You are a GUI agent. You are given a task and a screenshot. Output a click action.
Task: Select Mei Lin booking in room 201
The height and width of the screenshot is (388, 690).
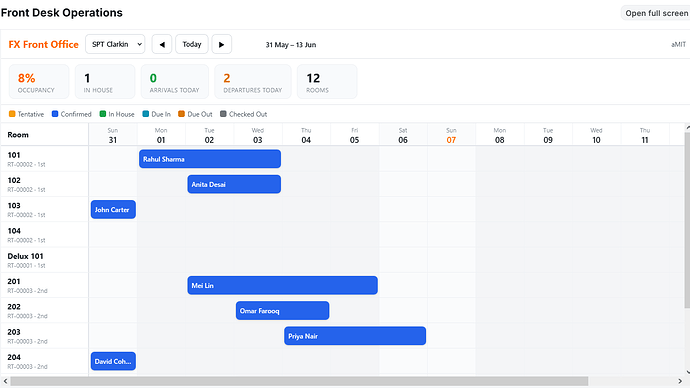point(283,285)
